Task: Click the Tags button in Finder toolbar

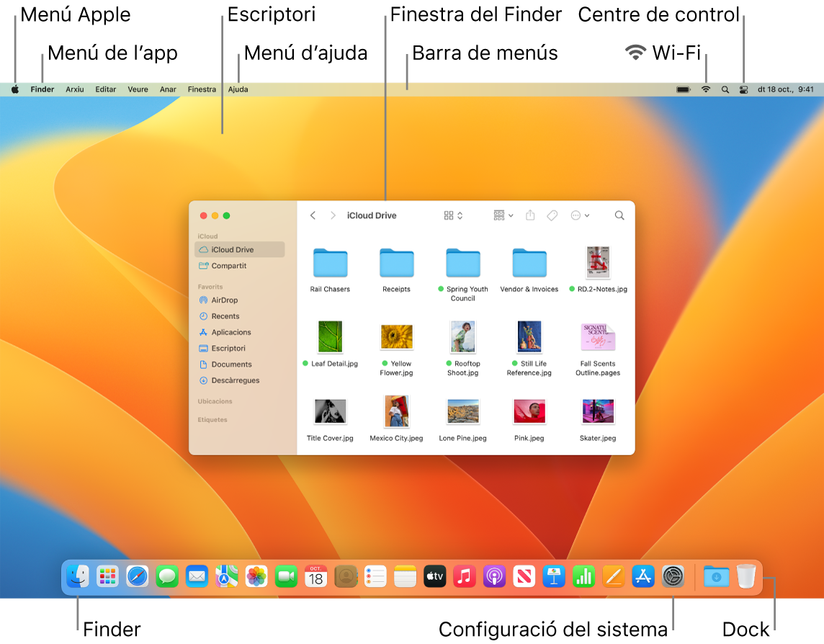Action: point(552,215)
